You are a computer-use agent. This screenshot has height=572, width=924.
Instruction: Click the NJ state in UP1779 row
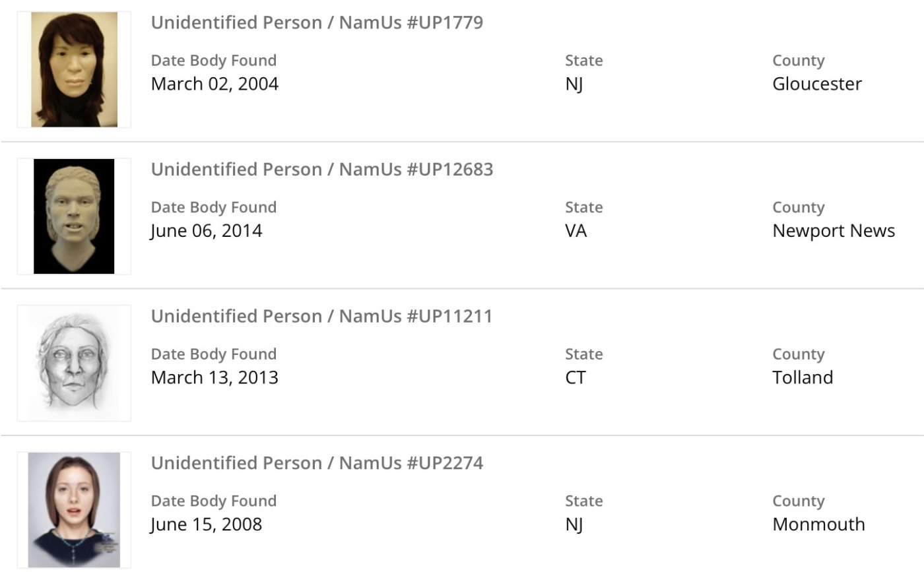click(574, 84)
